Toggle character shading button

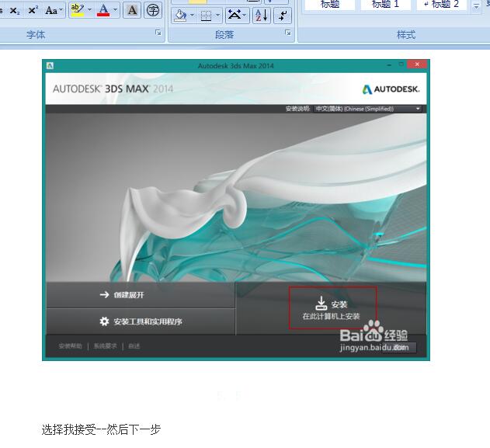(132, 11)
